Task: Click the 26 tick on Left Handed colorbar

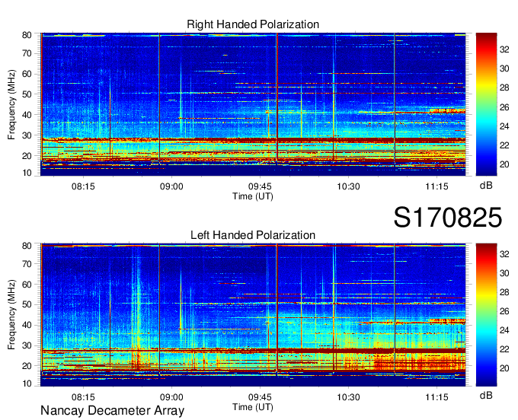Action: (504, 311)
